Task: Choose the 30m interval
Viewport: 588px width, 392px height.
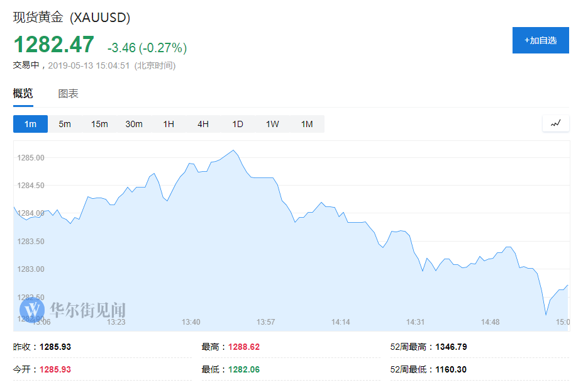Action: pos(134,124)
